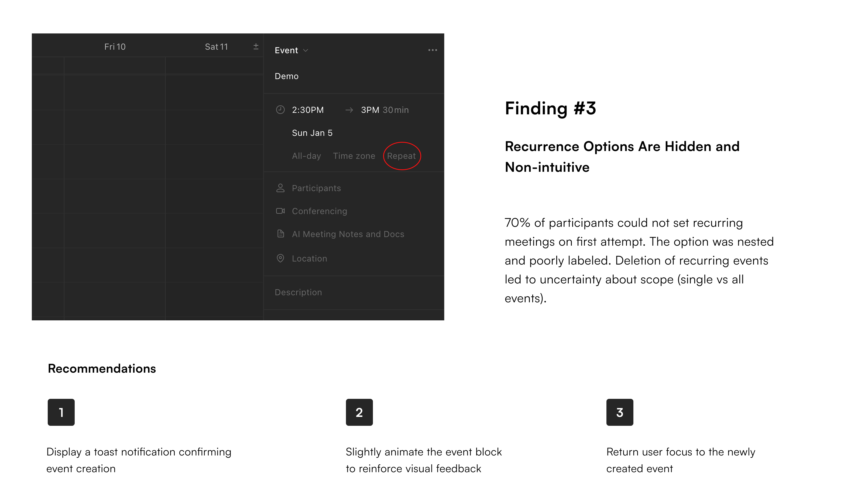Image resolution: width=858 pixels, height=504 pixels.
Task: Click the arrow between start and end times
Action: pos(349,110)
